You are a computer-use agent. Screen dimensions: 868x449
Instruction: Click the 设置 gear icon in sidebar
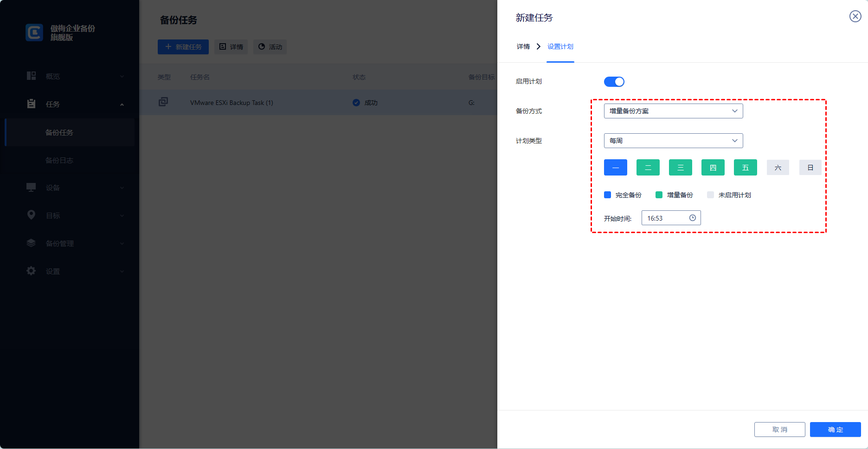tap(31, 271)
